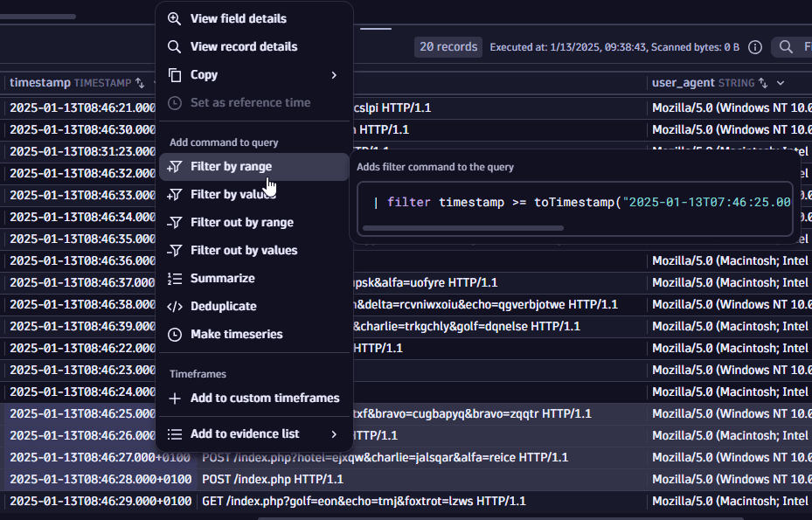Click the 20 records badge
The width and height of the screenshot is (812, 520).
448,47
